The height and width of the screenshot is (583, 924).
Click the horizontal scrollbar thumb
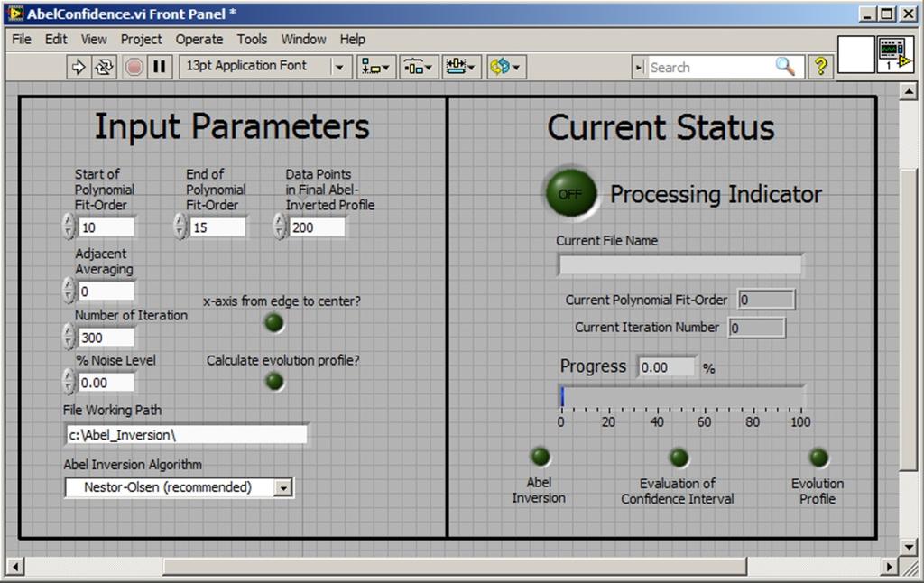(455, 567)
